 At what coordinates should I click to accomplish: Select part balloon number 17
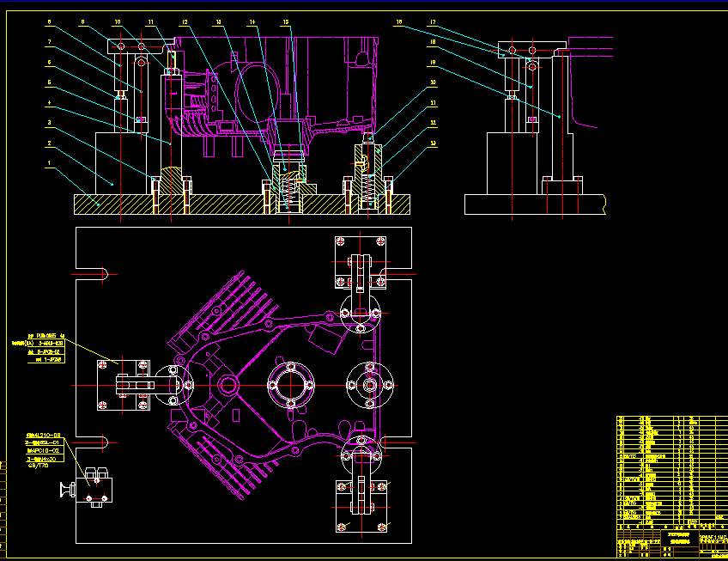coord(433,21)
